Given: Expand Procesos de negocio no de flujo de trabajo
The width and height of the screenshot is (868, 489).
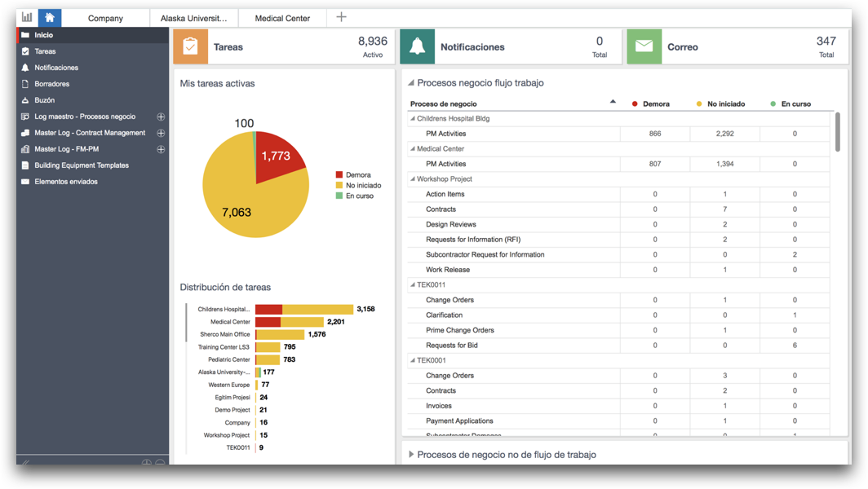Looking at the screenshot, I should click(x=411, y=454).
